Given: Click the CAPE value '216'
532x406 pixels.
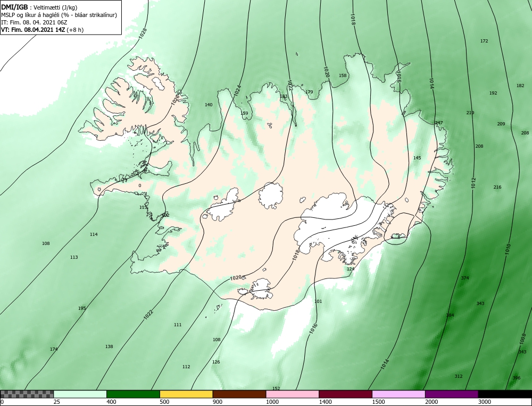Looking at the screenshot, I should [497, 187].
